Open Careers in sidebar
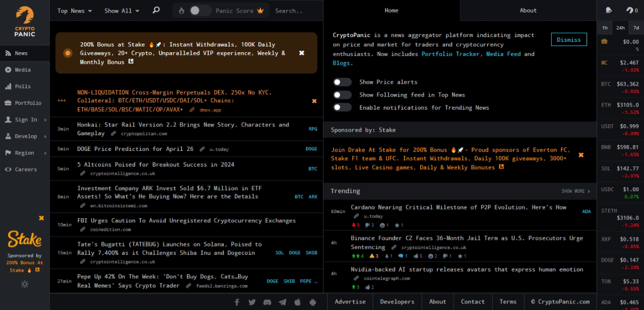The height and width of the screenshot is (310, 644). tap(25, 170)
